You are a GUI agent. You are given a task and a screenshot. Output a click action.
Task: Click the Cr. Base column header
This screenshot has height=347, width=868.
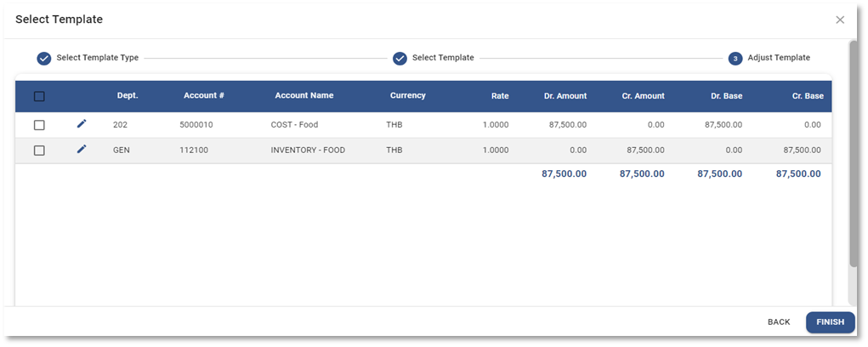(x=807, y=96)
